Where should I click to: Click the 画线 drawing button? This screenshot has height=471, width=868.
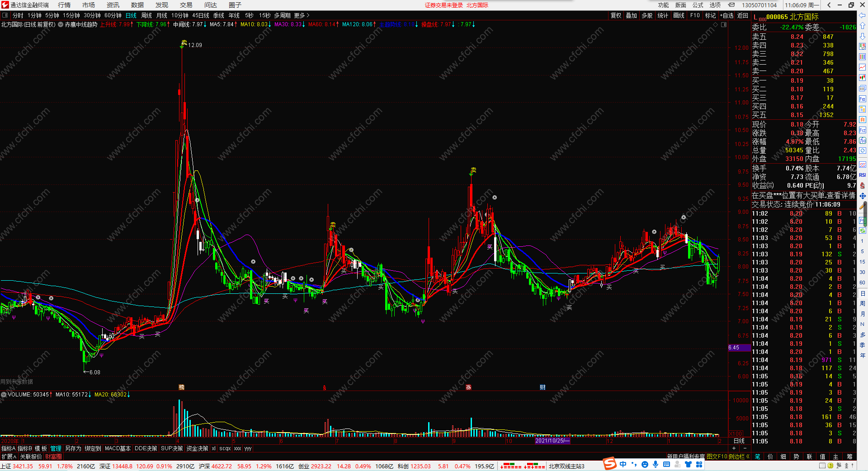click(679, 15)
